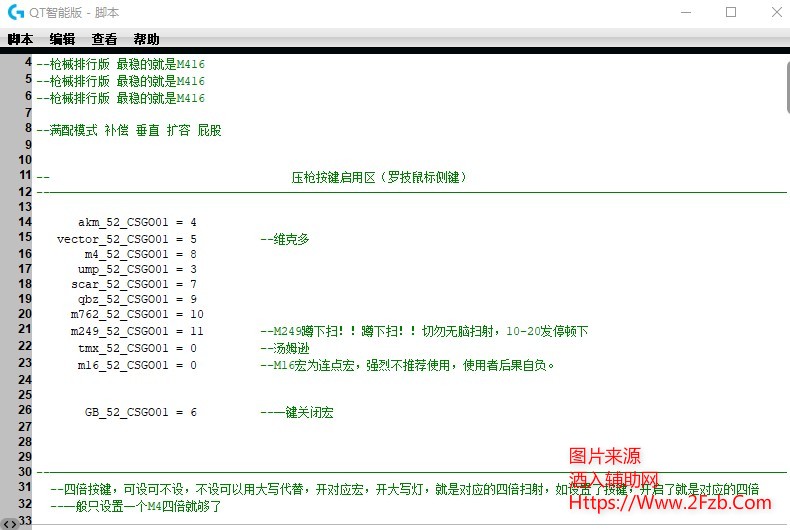
Task: Click line number 26 in gutter
Action: point(25,410)
